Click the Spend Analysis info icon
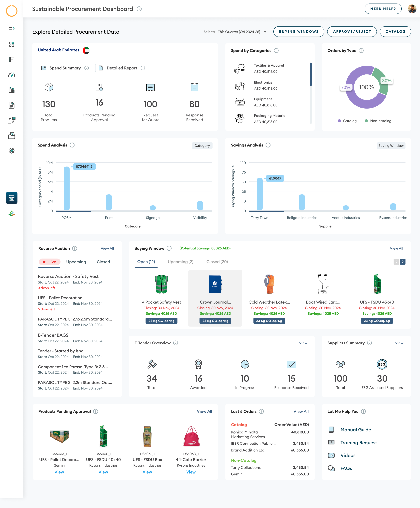Image resolution: width=420 pixels, height=508 pixels. 72,145
